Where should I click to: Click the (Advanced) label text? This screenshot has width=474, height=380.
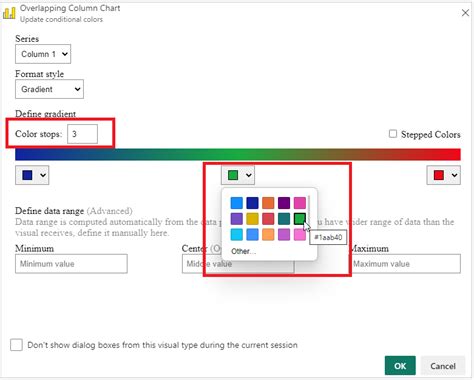[x=110, y=211]
